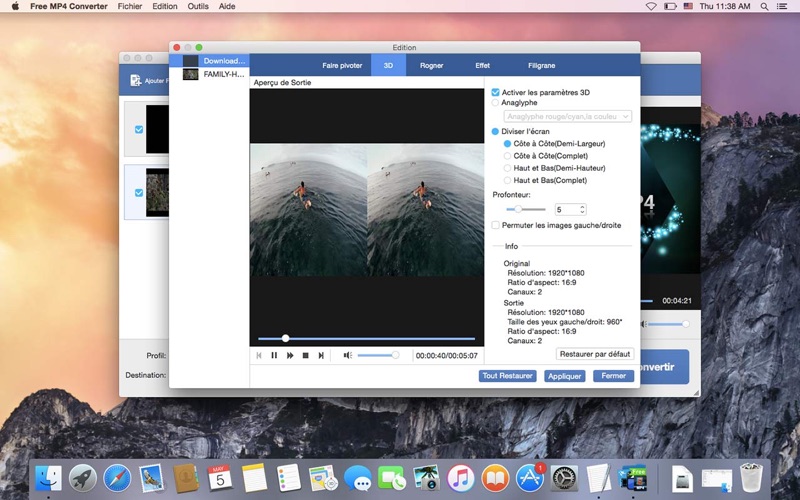Uncheck the first file checkbox in main window
800x500 pixels.
pyautogui.click(x=139, y=130)
